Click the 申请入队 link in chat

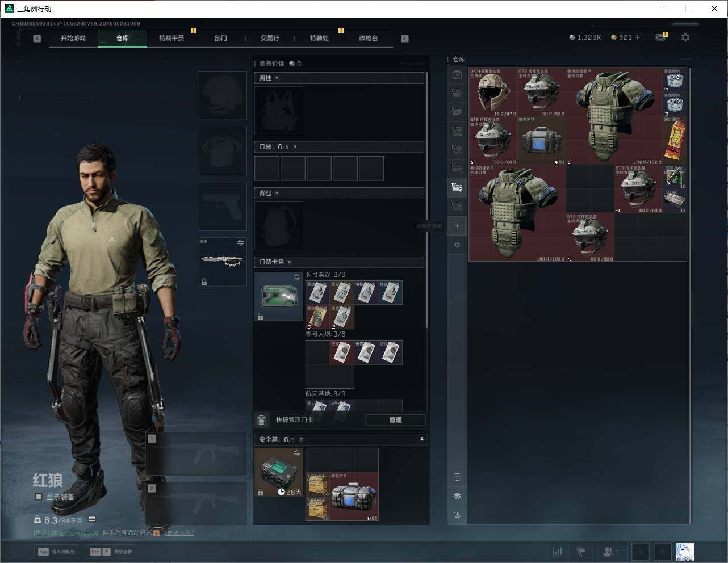(179, 533)
